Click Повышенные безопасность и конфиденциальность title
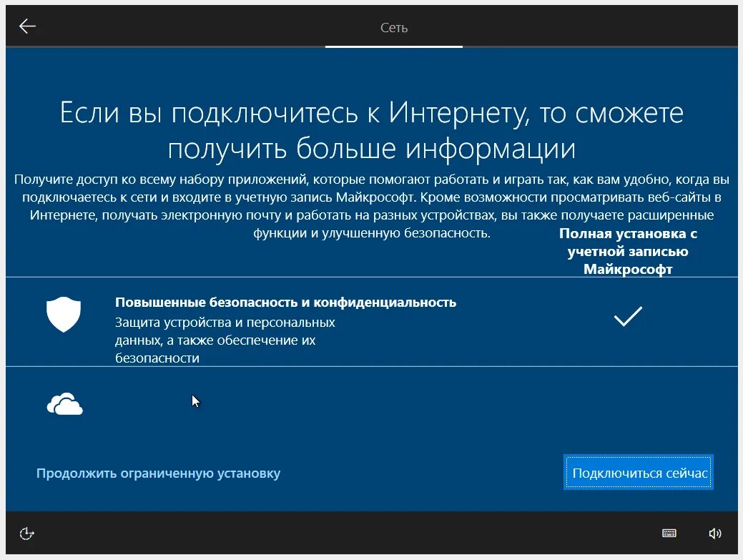 pos(286,303)
